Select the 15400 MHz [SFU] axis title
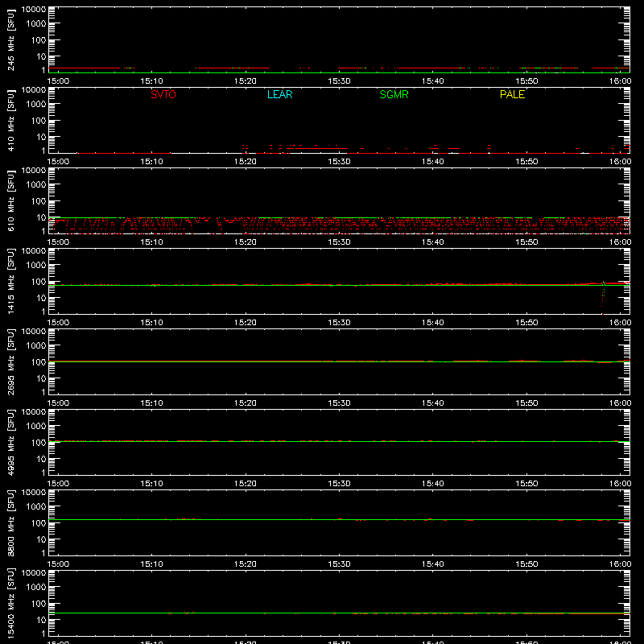Screen dimensions: 644x644 [10, 603]
